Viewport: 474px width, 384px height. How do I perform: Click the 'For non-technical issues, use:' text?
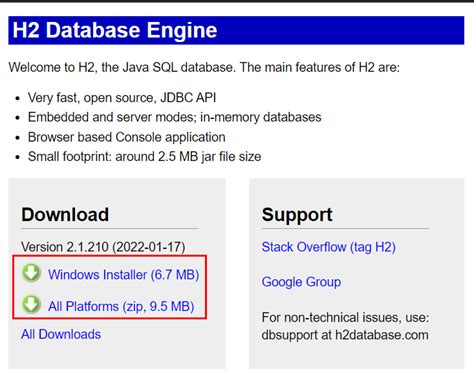[x=345, y=317]
